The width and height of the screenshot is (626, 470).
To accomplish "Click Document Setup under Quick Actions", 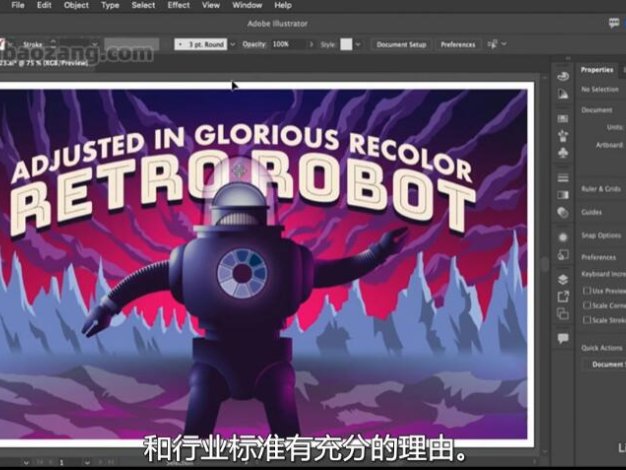I will pyautogui.click(x=604, y=364).
